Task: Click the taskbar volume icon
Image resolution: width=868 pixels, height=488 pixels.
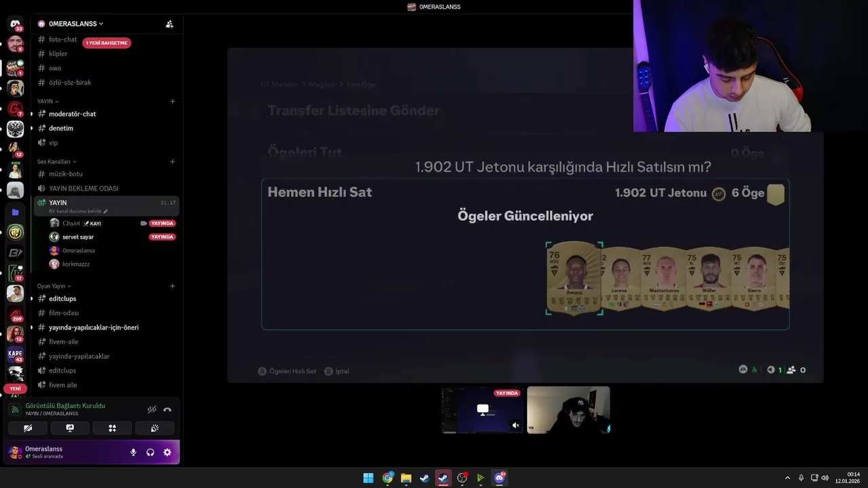Action: (x=825, y=478)
